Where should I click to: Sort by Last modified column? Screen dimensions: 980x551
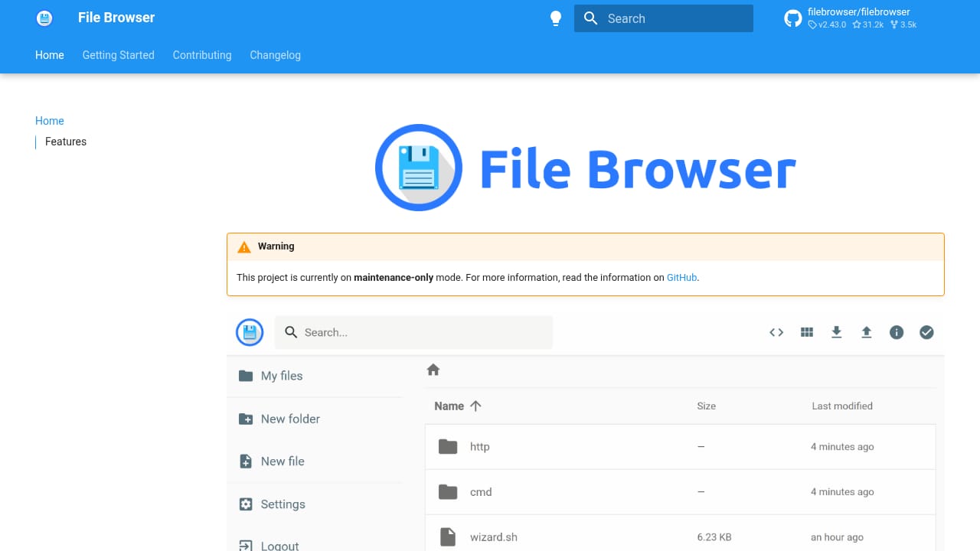(842, 406)
